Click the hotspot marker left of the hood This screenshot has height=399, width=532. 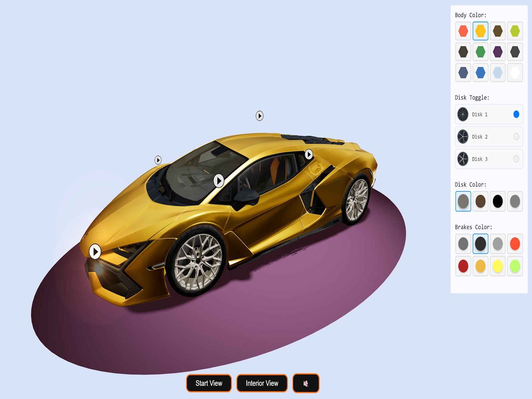(x=158, y=160)
